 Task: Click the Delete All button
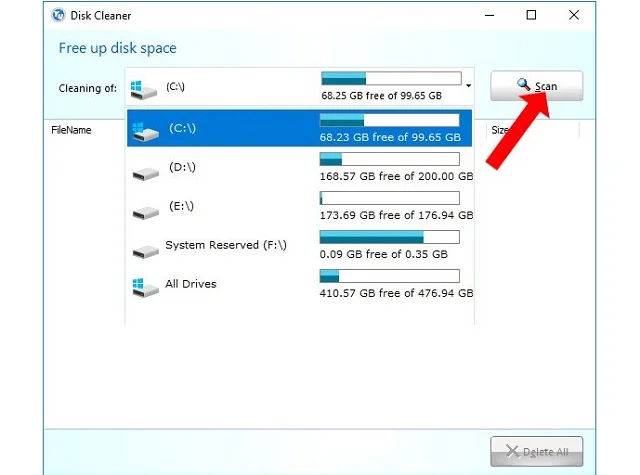[536, 451]
